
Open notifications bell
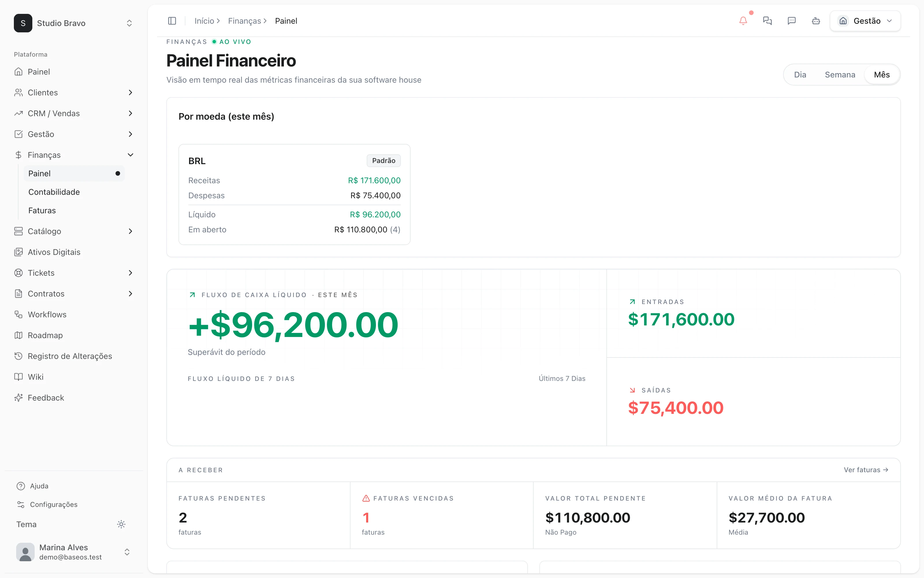point(743,21)
